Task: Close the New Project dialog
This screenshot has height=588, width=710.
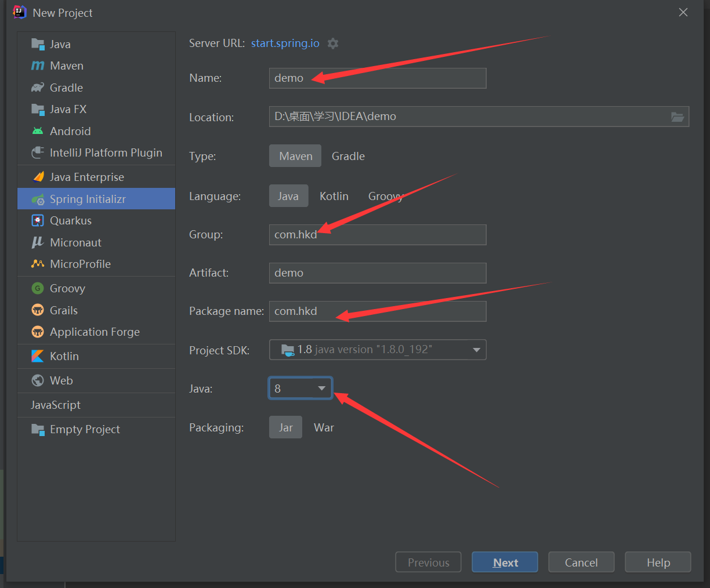Action: coord(683,12)
